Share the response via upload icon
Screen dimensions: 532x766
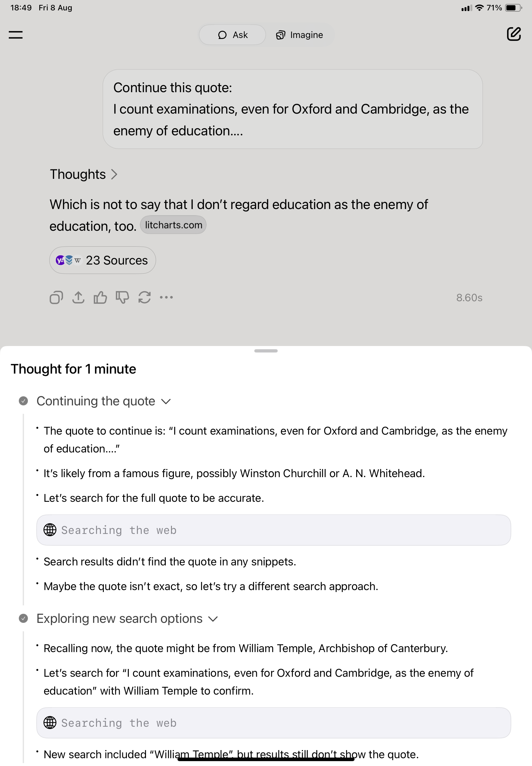point(78,297)
